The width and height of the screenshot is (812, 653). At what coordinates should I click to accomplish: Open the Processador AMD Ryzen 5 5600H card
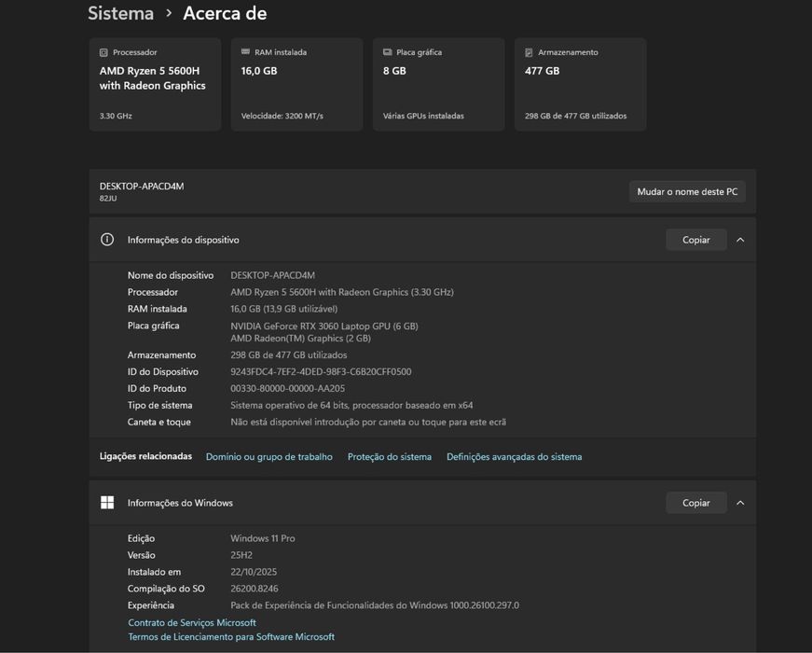156,85
